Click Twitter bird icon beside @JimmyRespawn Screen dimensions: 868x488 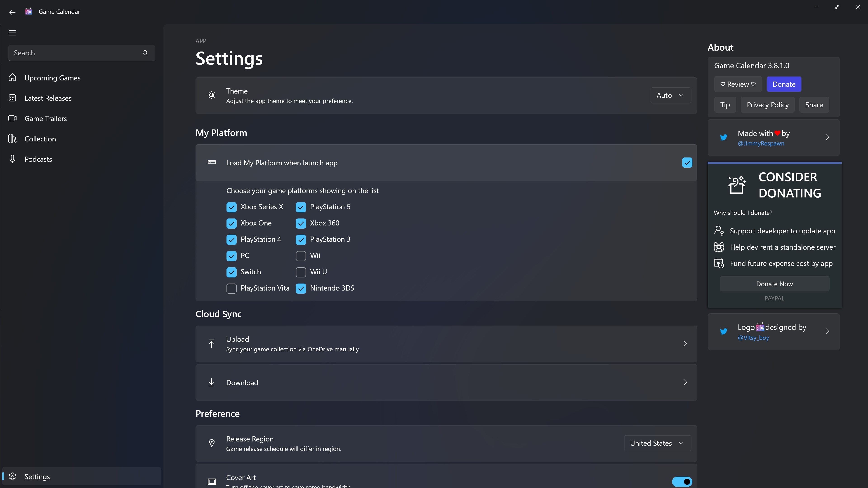723,137
